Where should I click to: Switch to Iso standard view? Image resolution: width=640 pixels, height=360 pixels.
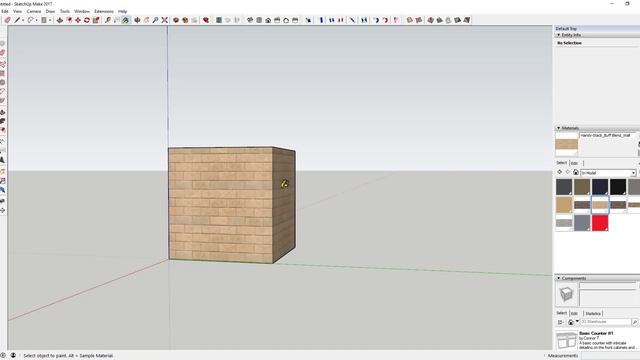coord(250,20)
